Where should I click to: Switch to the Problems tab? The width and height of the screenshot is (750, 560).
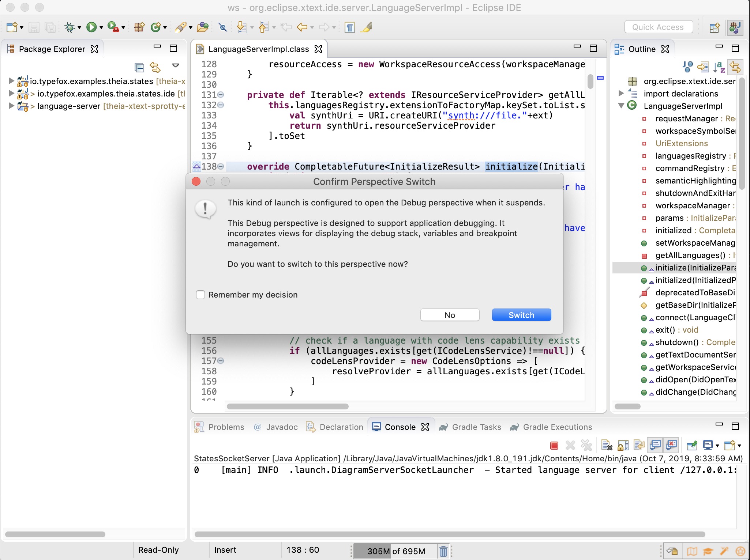point(220,427)
